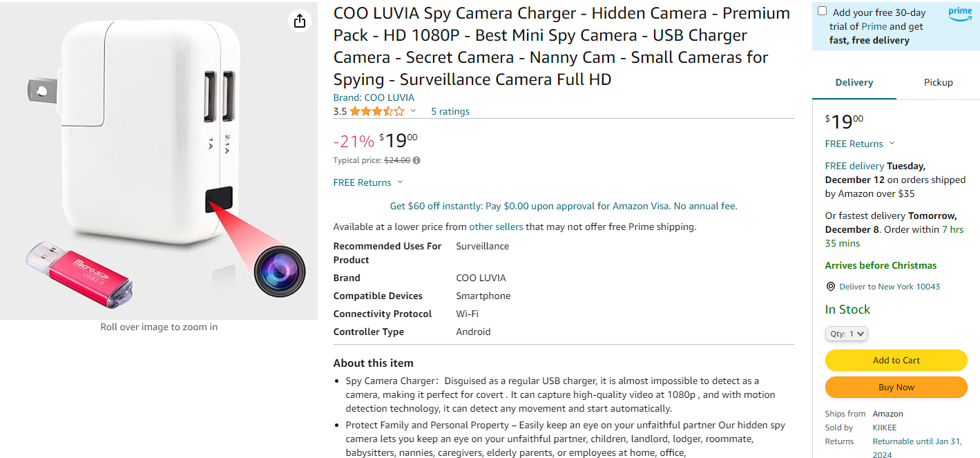Click the share icon on product image

pos(299,21)
